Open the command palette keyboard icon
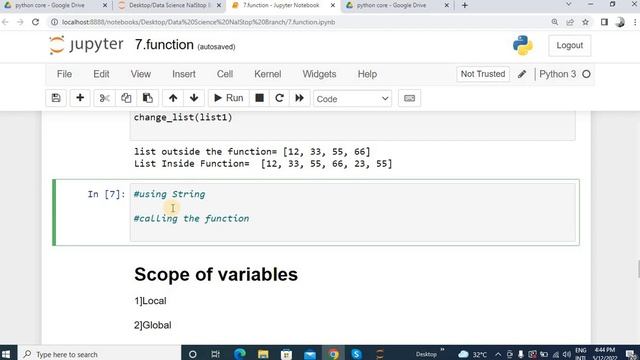This screenshot has height=360, width=640. pyautogui.click(x=409, y=98)
